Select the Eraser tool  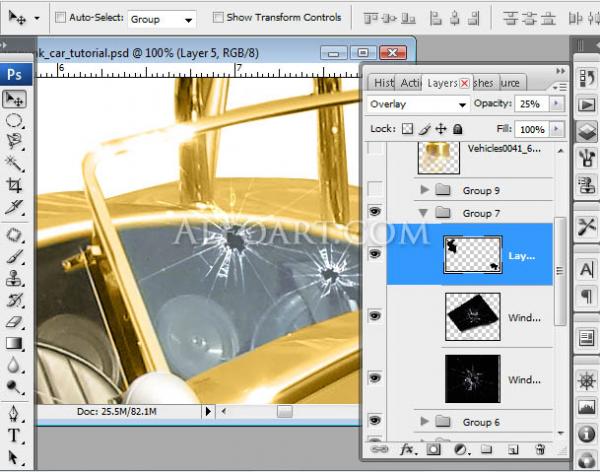pos(15,322)
